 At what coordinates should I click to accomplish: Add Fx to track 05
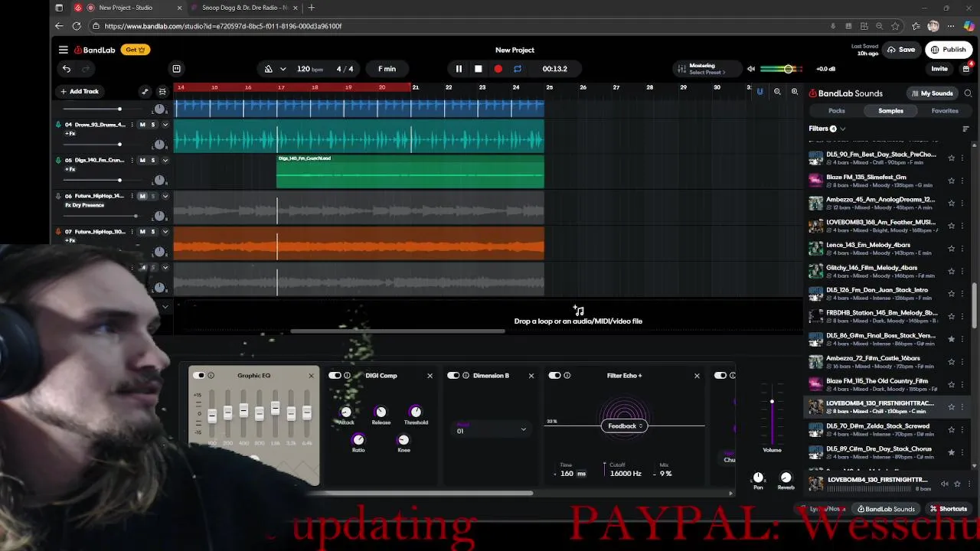(70, 169)
